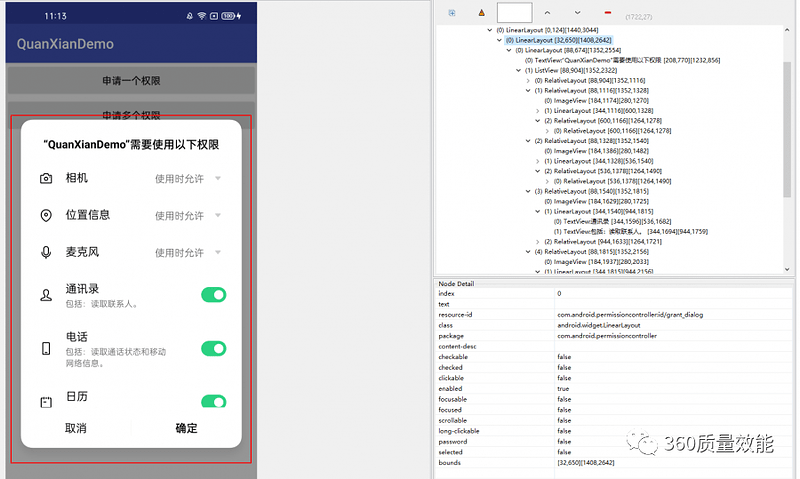Toggle the 通讯录 permission switch
This screenshot has width=800, height=479.
coord(213,295)
